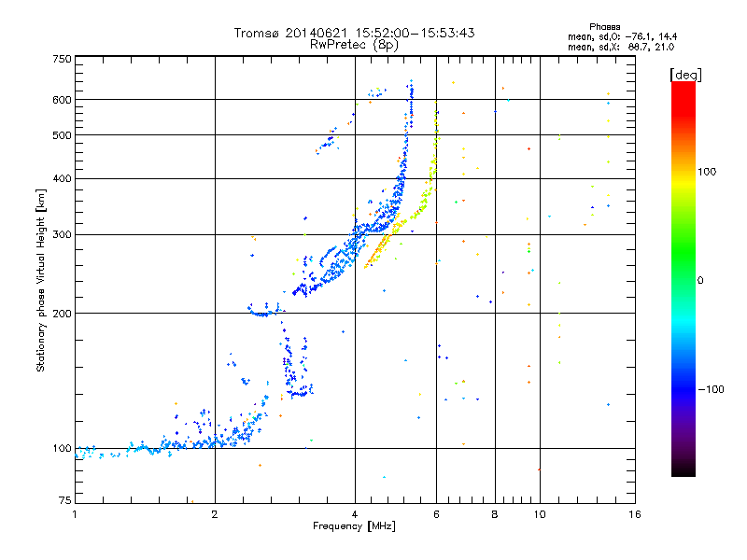The image size is (747, 560).
Task: Select the '300' height axis label
Action: click(x=62, y=235)
